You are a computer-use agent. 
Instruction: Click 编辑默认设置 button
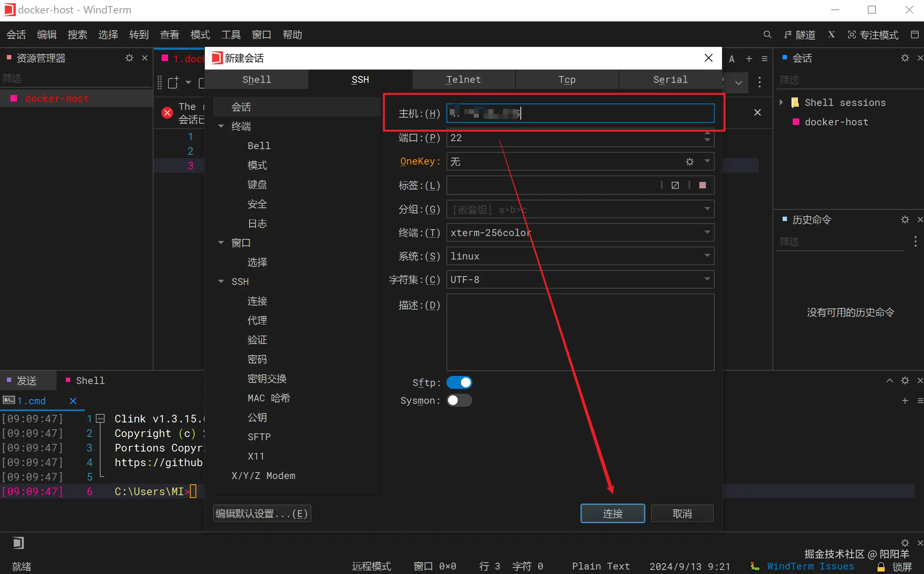(262, 513)
